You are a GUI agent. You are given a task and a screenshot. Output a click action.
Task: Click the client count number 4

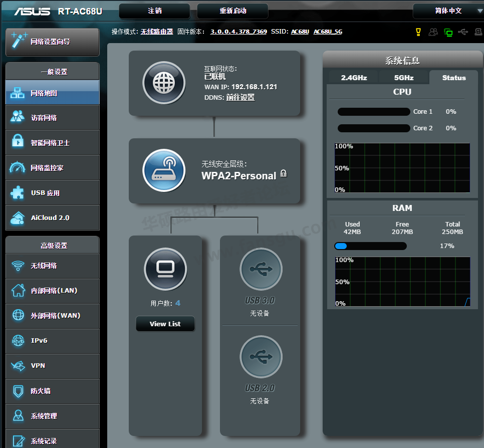178,303
